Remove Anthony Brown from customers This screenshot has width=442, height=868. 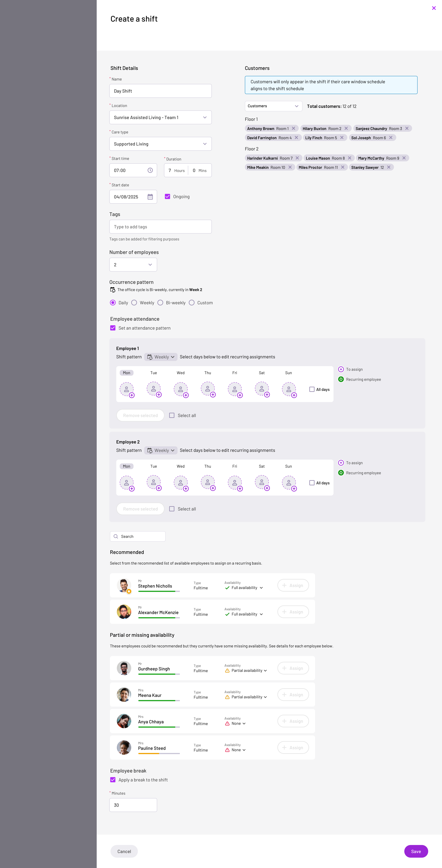click(x=293, y=128)
